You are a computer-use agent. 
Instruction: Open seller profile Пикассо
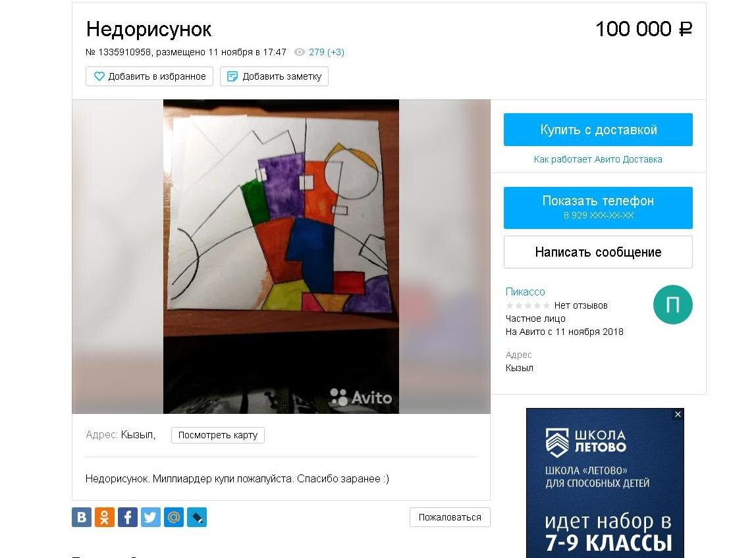pos(525,292)
